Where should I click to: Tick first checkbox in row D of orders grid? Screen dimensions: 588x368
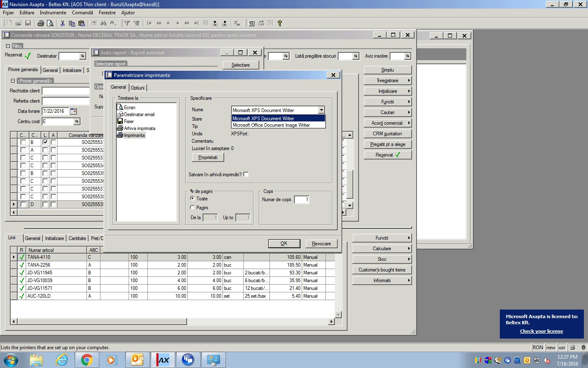[23, 204]
